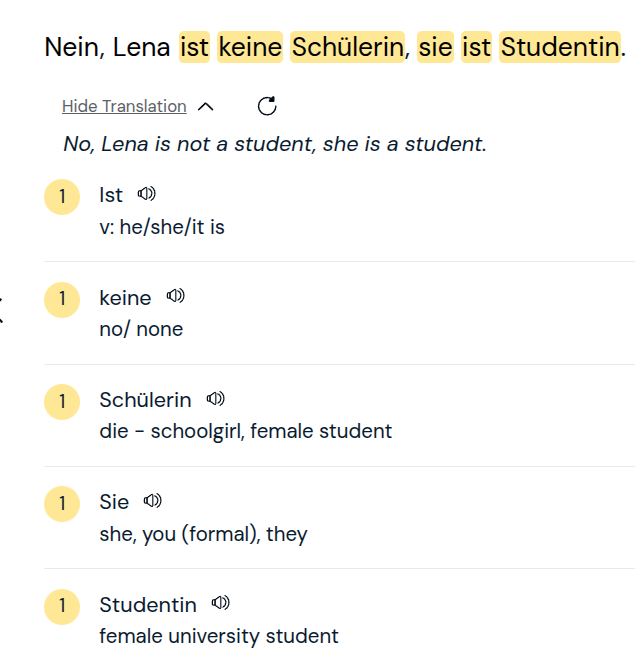This screenshot has width=635, height=664.
Task: Click the yellow 1 badge beside keine
Action: click(x=62, y=298)
